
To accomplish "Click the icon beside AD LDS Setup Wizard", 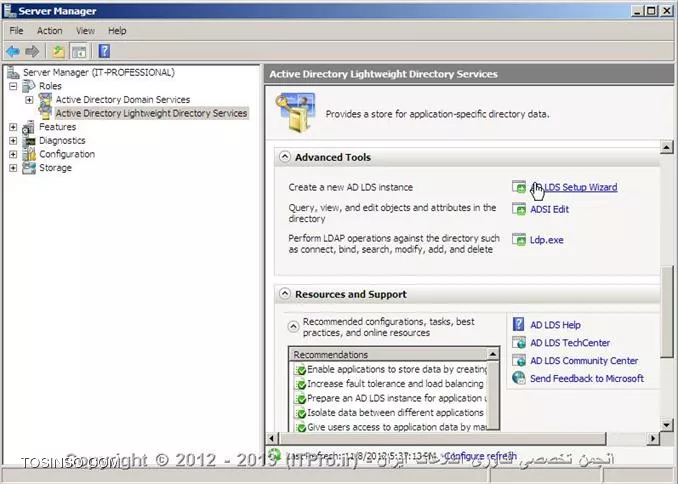I will [x=519, y=187].
